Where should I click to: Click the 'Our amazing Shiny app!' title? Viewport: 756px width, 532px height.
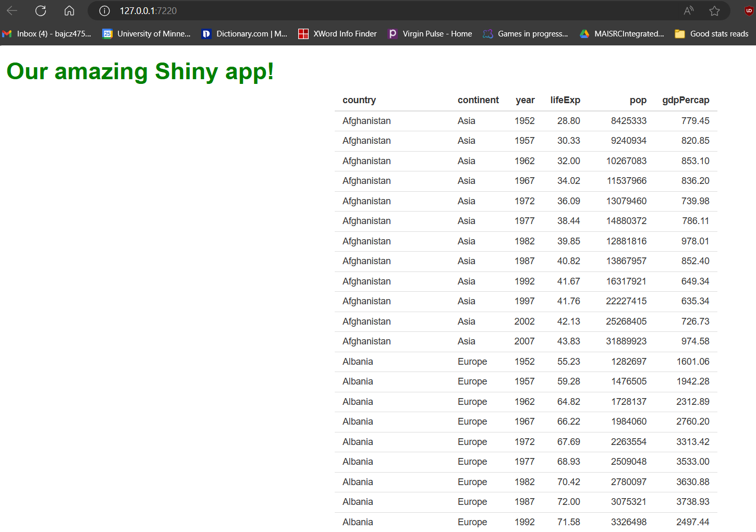click(140, 71)
